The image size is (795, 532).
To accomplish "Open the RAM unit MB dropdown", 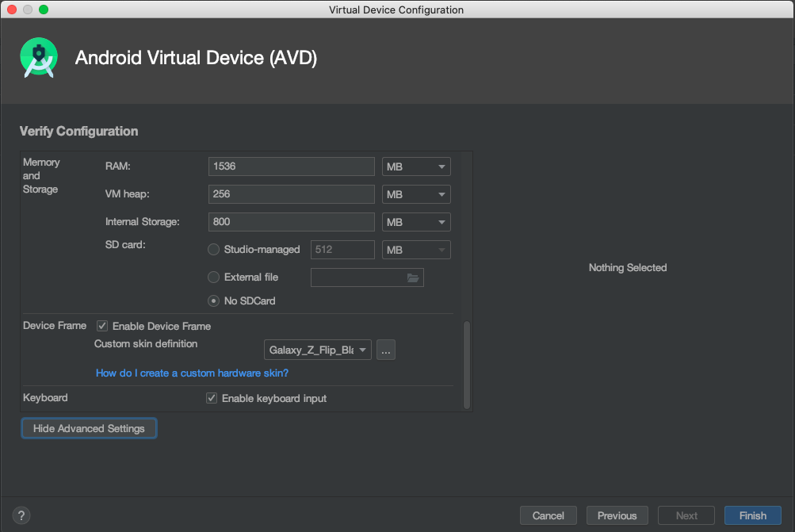I will 416,166.
